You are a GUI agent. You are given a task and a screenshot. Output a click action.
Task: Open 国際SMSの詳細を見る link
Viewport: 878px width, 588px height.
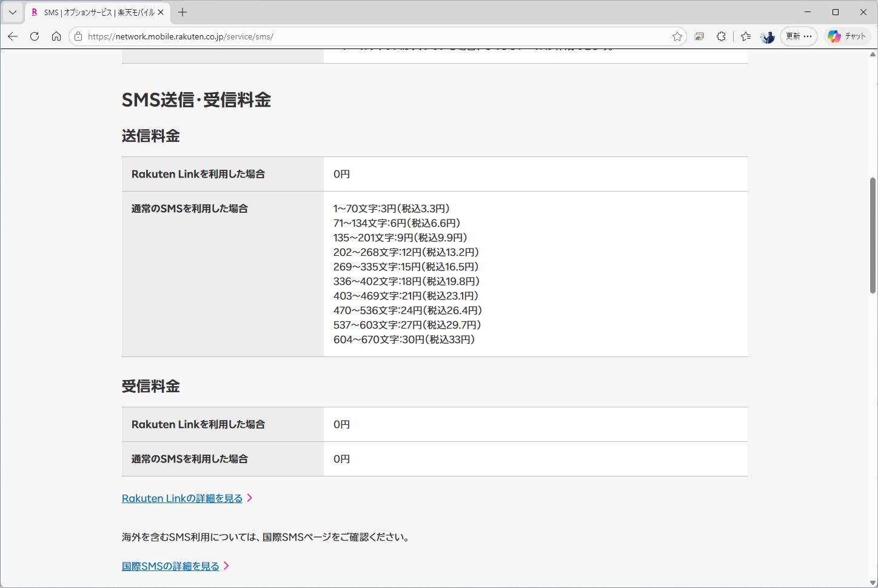point(170,566)
